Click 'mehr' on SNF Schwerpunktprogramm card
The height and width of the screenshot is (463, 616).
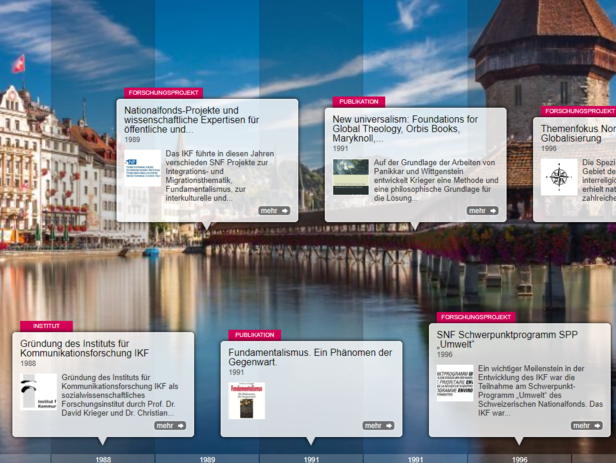coord(586,426)
